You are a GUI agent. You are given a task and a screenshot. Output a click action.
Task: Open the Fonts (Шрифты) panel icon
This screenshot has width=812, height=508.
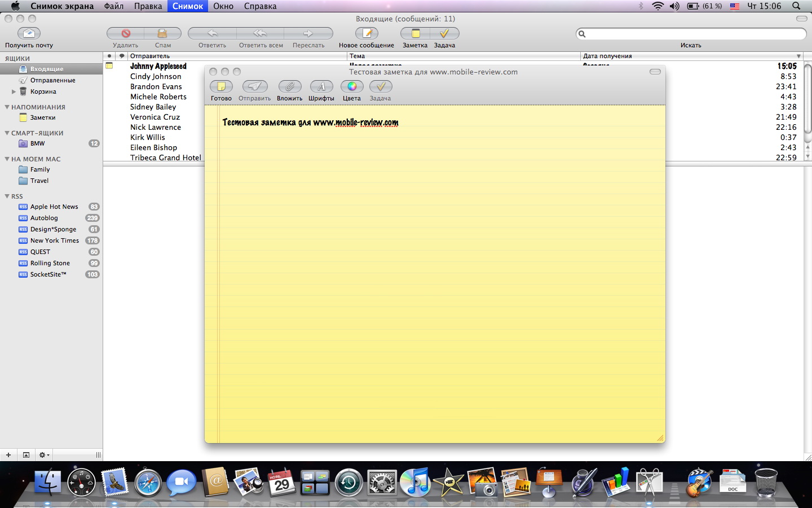click(321, 86)
